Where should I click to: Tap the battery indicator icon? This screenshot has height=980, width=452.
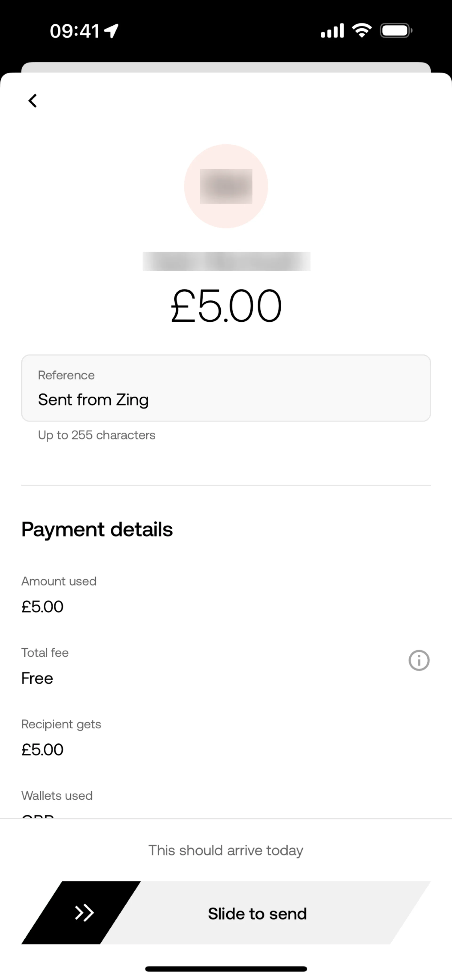[x=396, y=30]
